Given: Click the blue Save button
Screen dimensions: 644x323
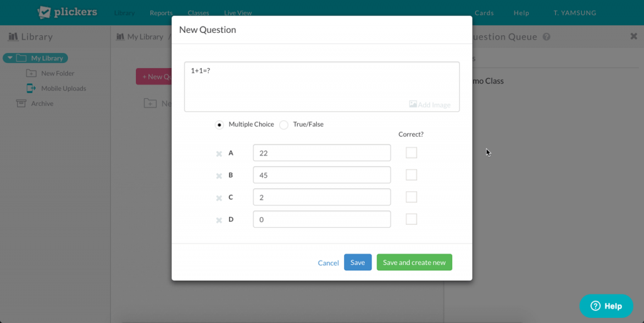Looking at the screenshot, I should (x=357, y=263).
